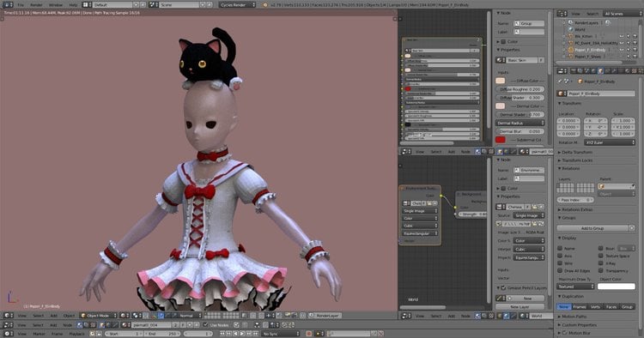Collapse the Transform panel

pyautogui.click(x=570, y=103)
